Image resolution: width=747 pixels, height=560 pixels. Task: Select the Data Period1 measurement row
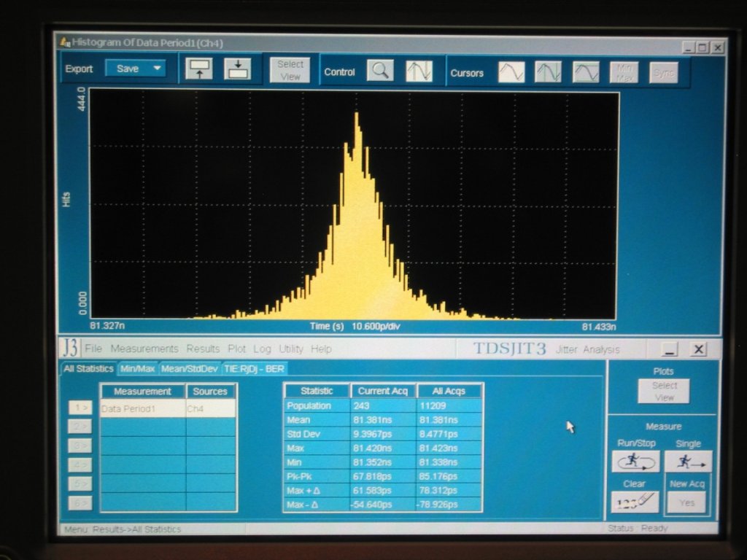point(142,409)
